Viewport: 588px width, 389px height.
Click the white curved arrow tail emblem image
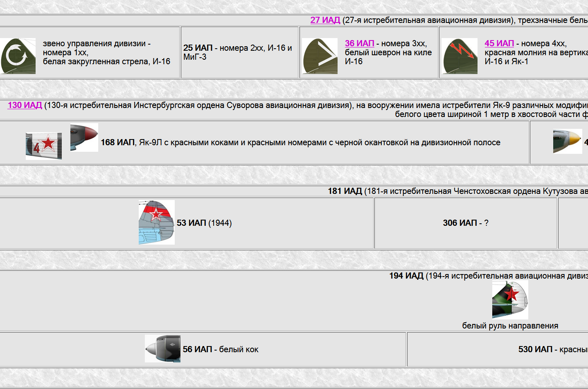click(18, 56)
